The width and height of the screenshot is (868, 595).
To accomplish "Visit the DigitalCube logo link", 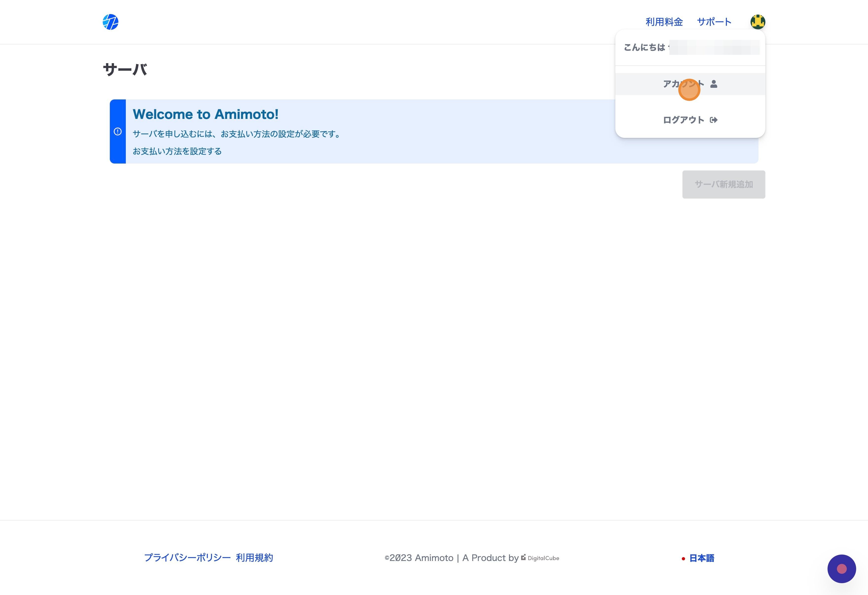I will tap(540, 558).
